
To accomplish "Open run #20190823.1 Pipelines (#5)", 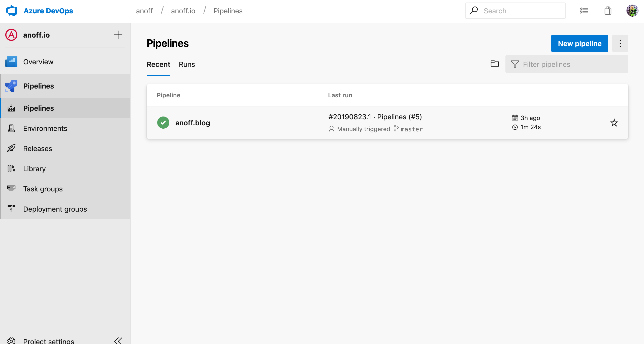I will (x=375, y=117).
